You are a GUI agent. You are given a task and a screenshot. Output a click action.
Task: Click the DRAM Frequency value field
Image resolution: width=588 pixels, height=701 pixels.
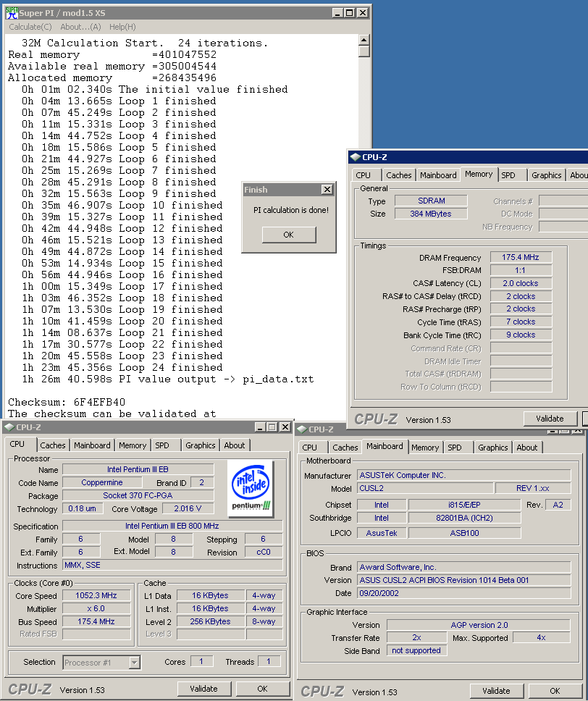(520, 258)
